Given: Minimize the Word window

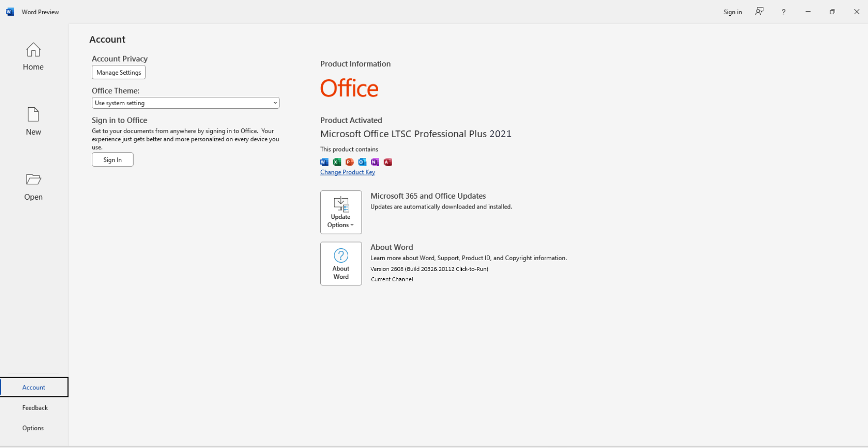Looking at the screenshot, I should point(808,12).
